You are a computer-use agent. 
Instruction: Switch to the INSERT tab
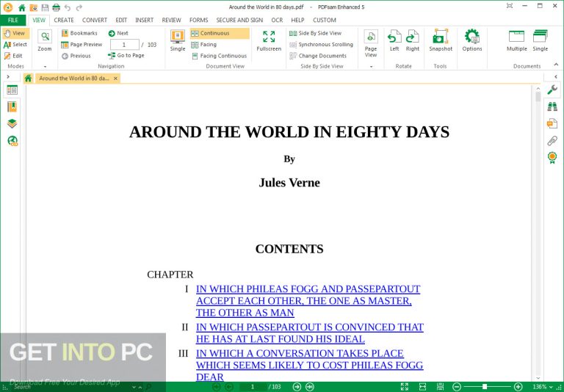coord(144,20)
